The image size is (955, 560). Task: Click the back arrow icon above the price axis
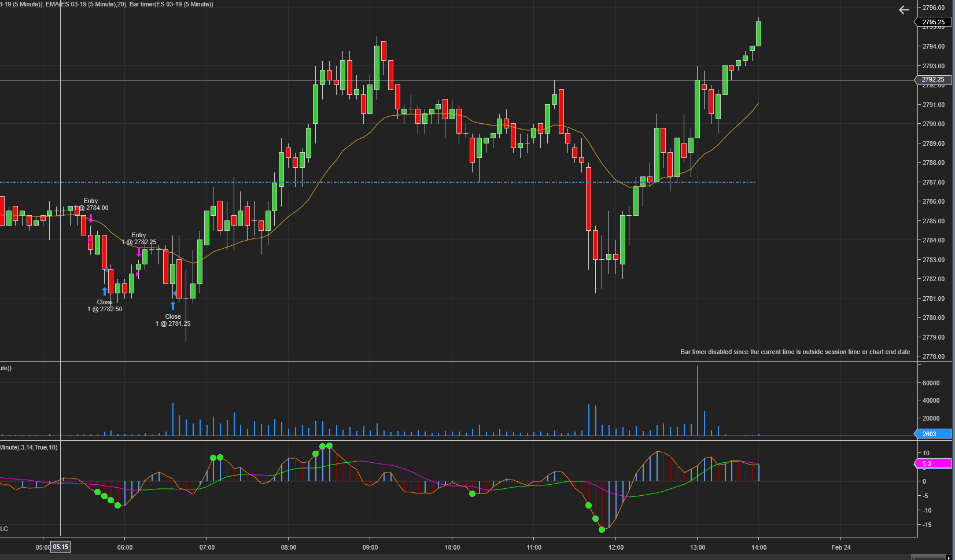pyautogui.click(x=904, y=10)
